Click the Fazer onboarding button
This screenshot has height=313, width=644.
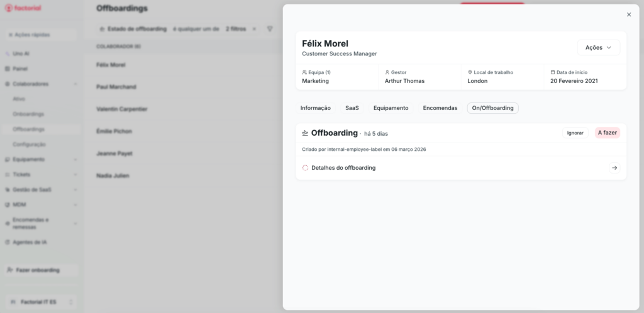click(x=40, y=270)
